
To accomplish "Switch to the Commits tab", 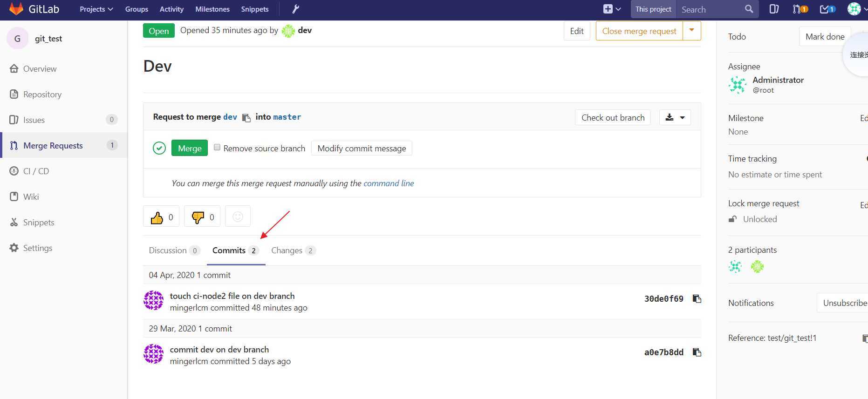I will 236,250.
